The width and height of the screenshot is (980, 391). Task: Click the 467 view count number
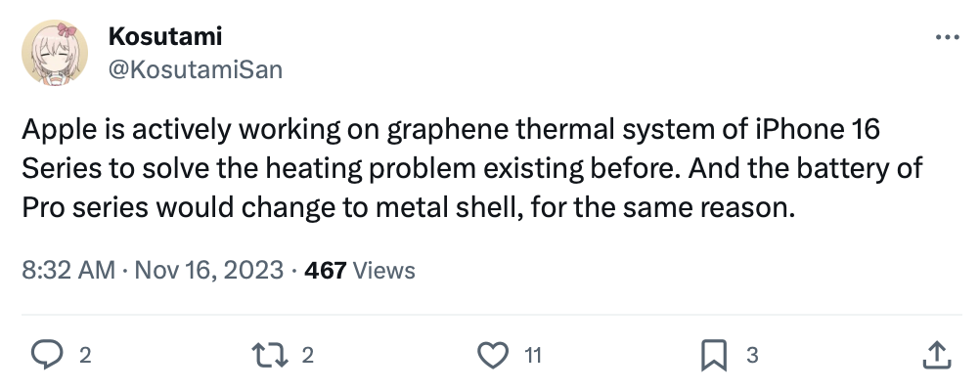(326, 271)
